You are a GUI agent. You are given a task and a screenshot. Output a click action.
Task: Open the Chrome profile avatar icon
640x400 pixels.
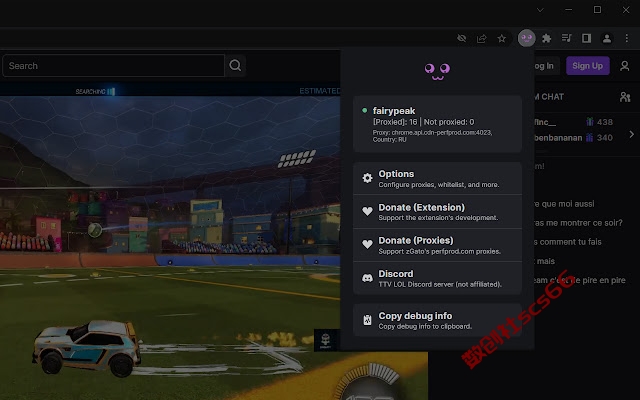[x=607, y=38]
